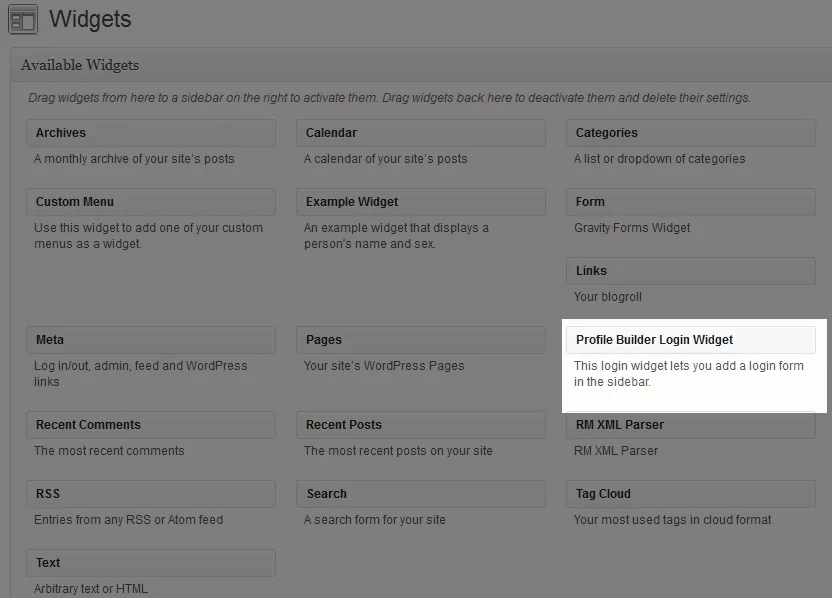This screenshot has width=832, height=598.
Task: Click the Text widget bar
Action: tap(150, 563)
